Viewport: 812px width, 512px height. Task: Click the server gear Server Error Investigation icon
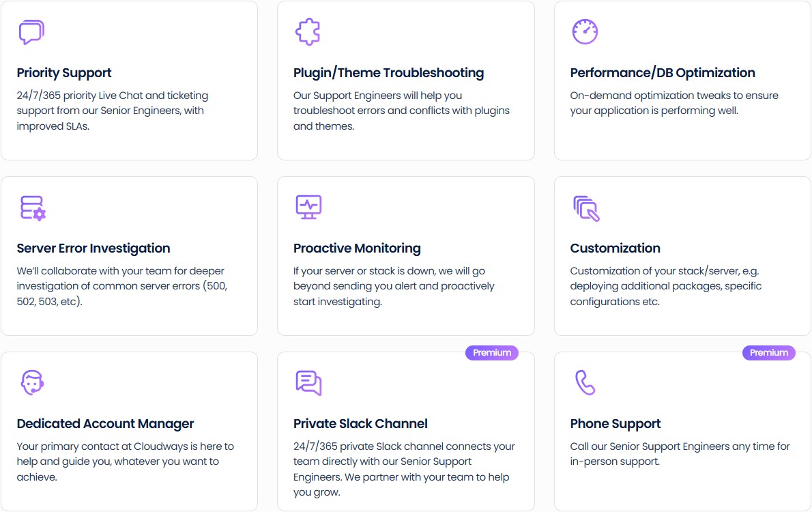point(32,207)
